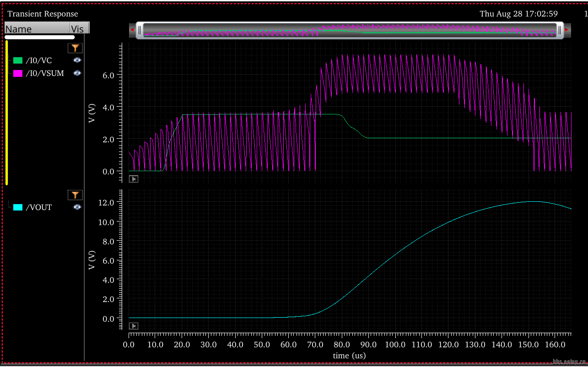The width and height of the screenshot is (588, 367).
Task: Select the /I0/VSUM signal name
Action: pyautogui.click(x=45, y=73)
